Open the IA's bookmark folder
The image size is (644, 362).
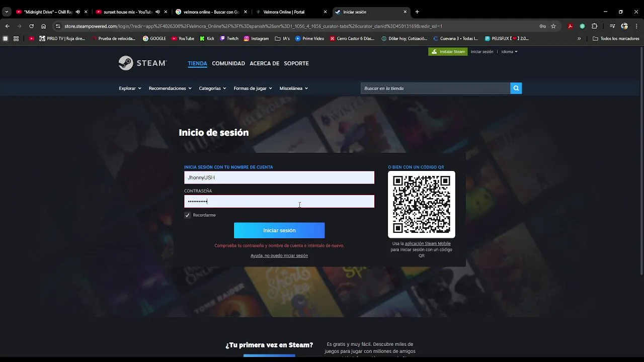[x=282, y=38]
